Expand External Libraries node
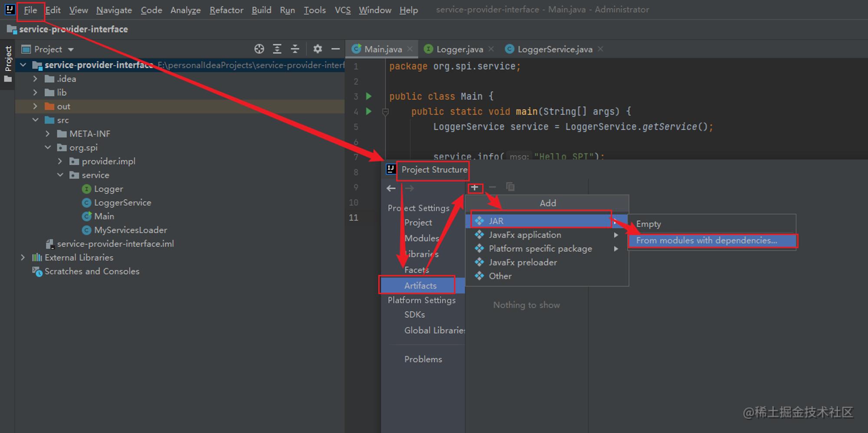 tap(23, 258)
